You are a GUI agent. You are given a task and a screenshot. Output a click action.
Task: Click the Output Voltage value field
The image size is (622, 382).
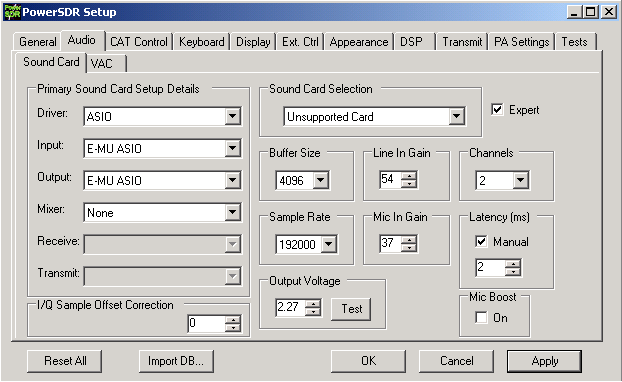click(x=291, y=307)
